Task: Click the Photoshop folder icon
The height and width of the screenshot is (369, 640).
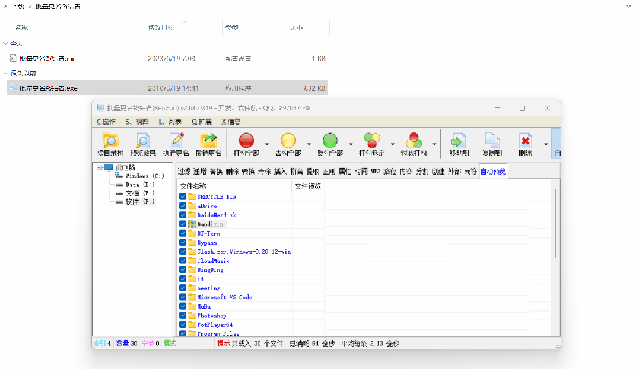Action: (192, 315)
